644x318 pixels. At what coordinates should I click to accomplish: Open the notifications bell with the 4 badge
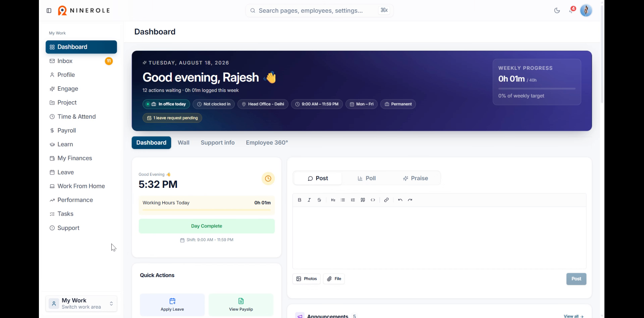click(572, 10)
